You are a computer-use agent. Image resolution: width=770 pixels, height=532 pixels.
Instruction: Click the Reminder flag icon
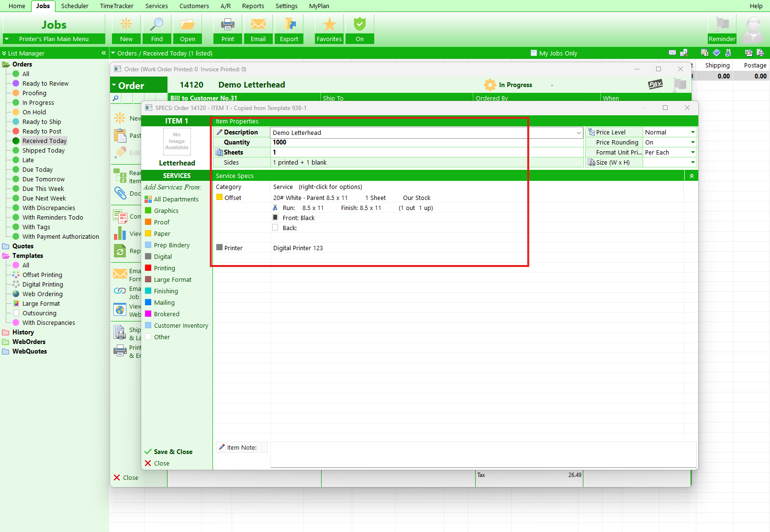coord(722,24)
